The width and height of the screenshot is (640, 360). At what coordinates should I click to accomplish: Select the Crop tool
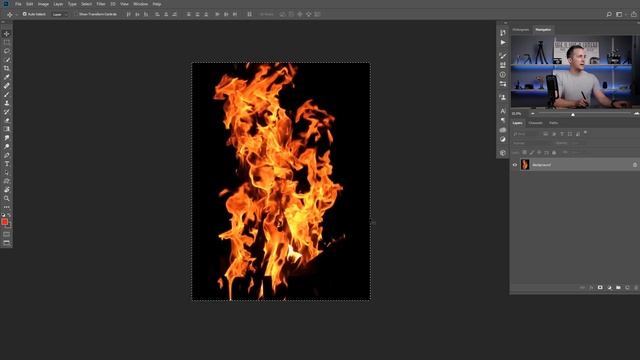[7, 68]
